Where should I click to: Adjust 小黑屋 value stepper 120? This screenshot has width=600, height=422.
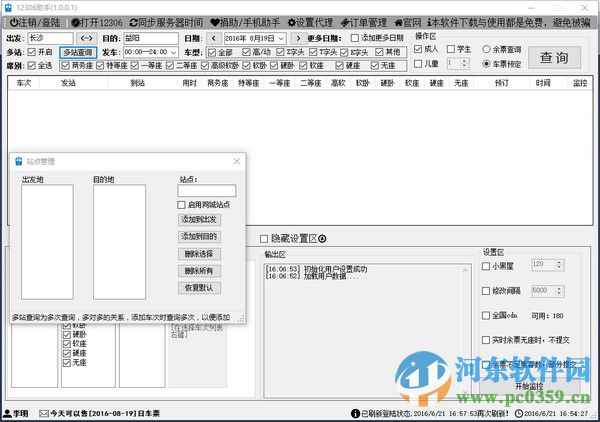[x=559, y=264]
